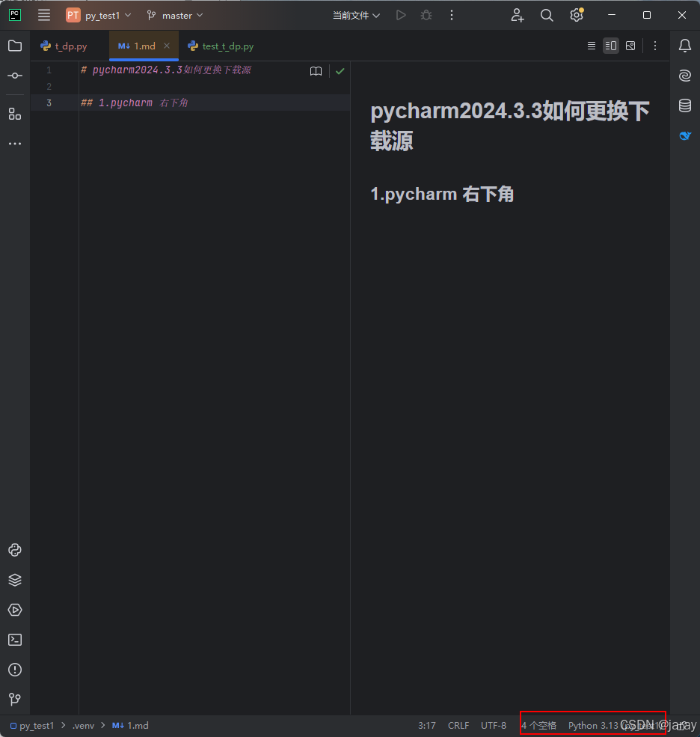
Task: Open IDE settings gear
Action: coord(577,15)
